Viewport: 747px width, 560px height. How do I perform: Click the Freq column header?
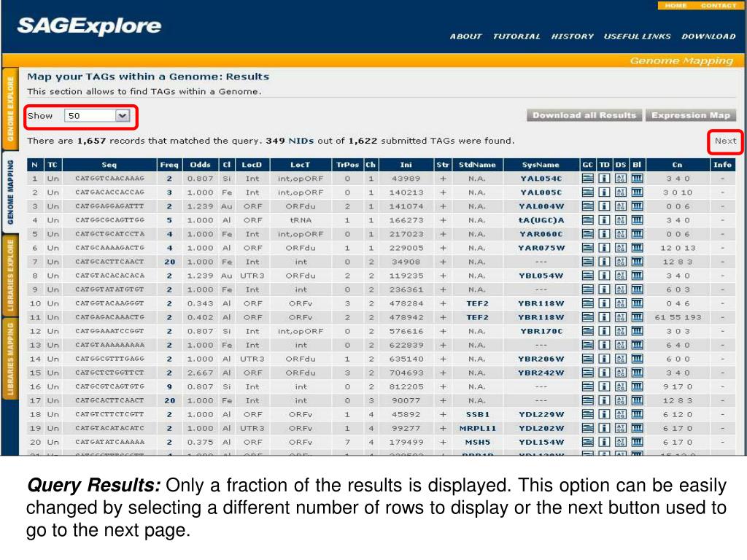(x=169, y=165)
